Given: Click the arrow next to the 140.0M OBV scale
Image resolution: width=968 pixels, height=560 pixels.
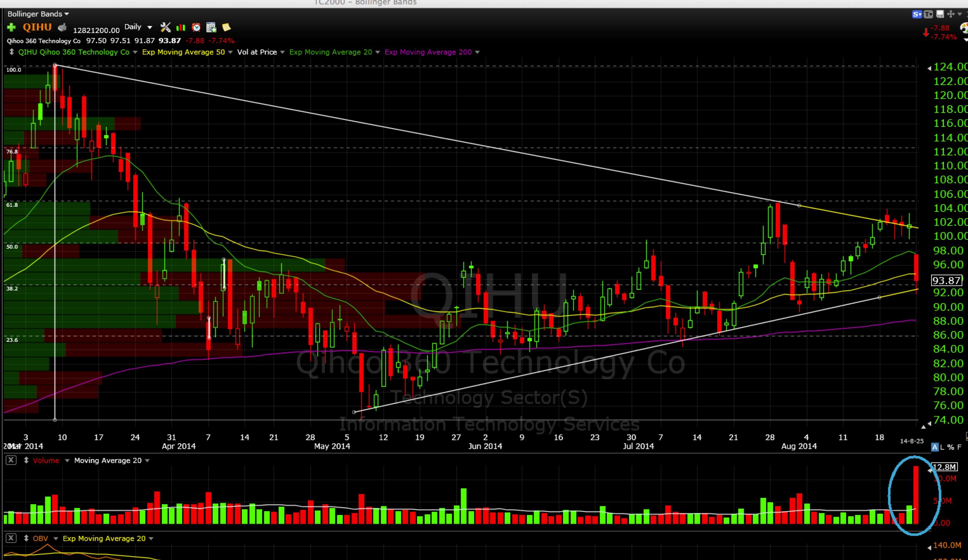Looking at the screenshot, I should click(929, 547).
